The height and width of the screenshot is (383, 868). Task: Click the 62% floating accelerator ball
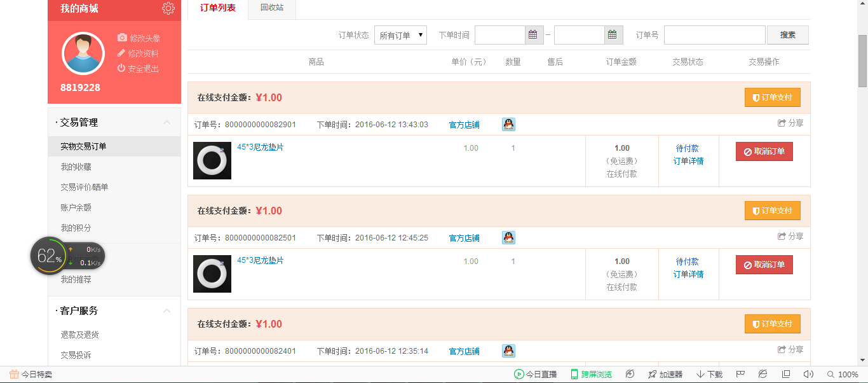49,256
